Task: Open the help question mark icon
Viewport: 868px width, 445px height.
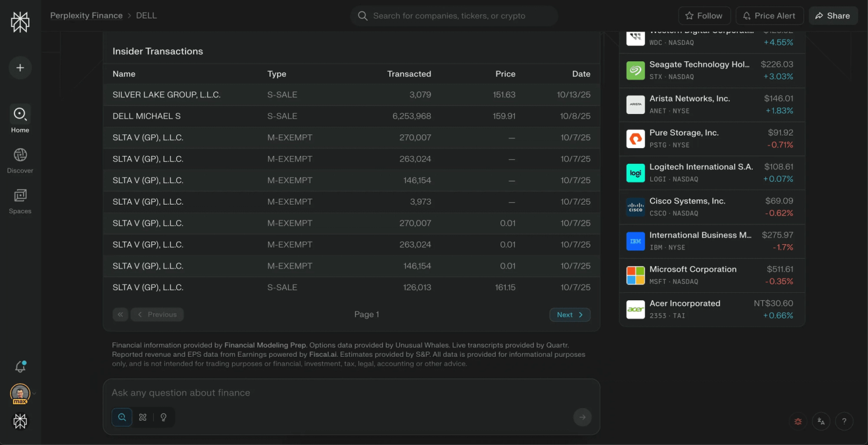Action: point(844,421)
